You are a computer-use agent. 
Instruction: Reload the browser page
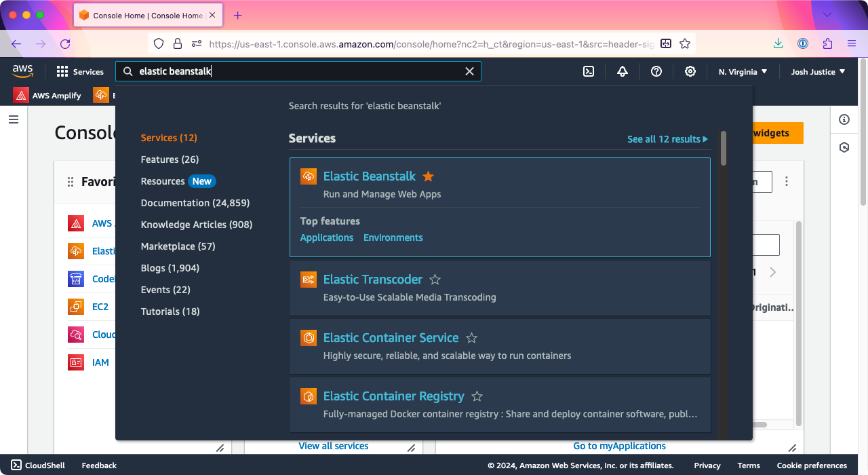click(65, 44)
